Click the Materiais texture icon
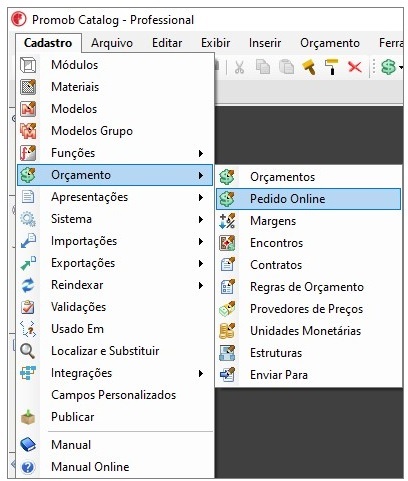 pos(28,87)
